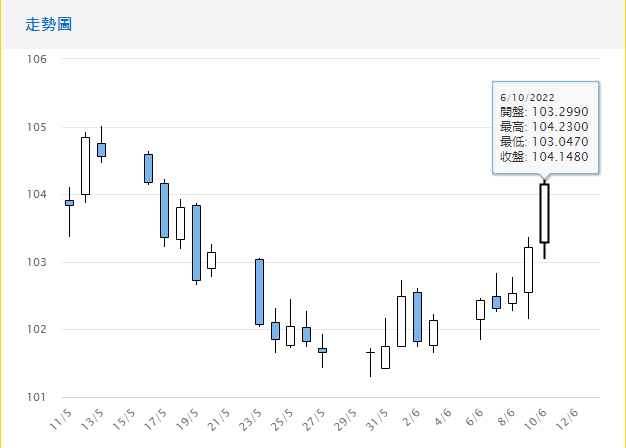Select the tall white 1/6 candlestick
Screen dimensions: 626x448
(401, 321)
